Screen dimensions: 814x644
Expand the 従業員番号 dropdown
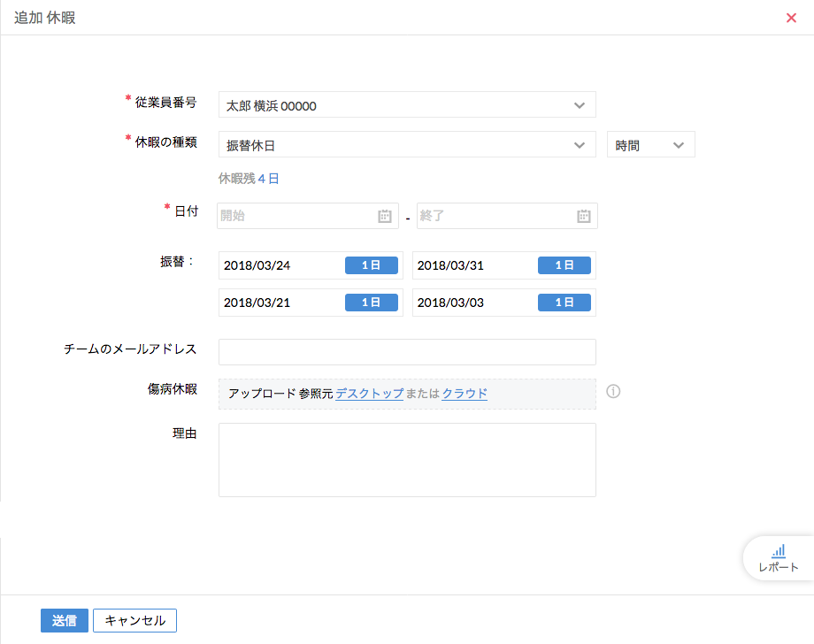(580, 105)
